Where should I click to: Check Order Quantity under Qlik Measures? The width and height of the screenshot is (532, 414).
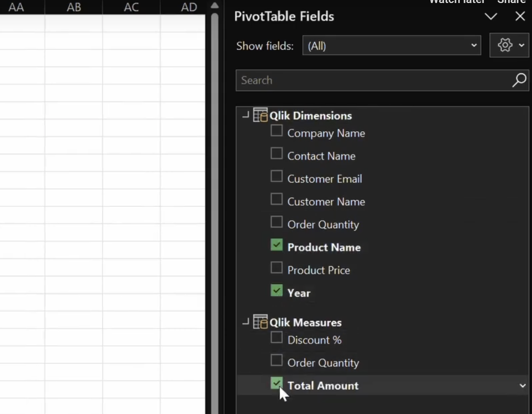click(x=277, y=360)
